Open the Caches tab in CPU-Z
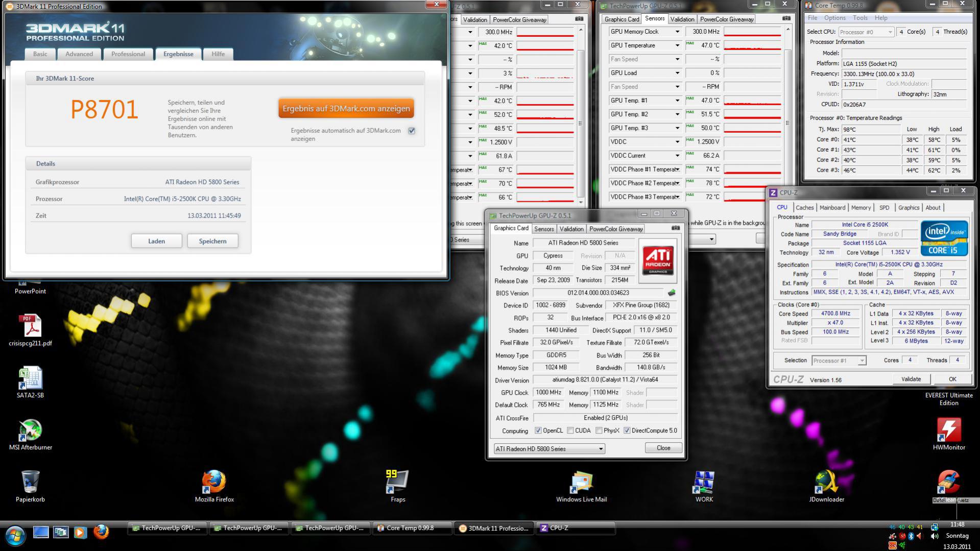 point(804,207)
